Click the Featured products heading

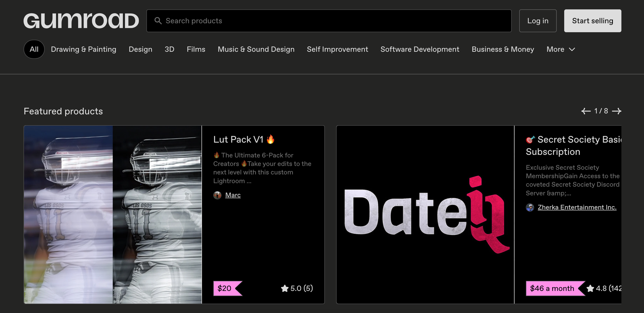[63, 111]
